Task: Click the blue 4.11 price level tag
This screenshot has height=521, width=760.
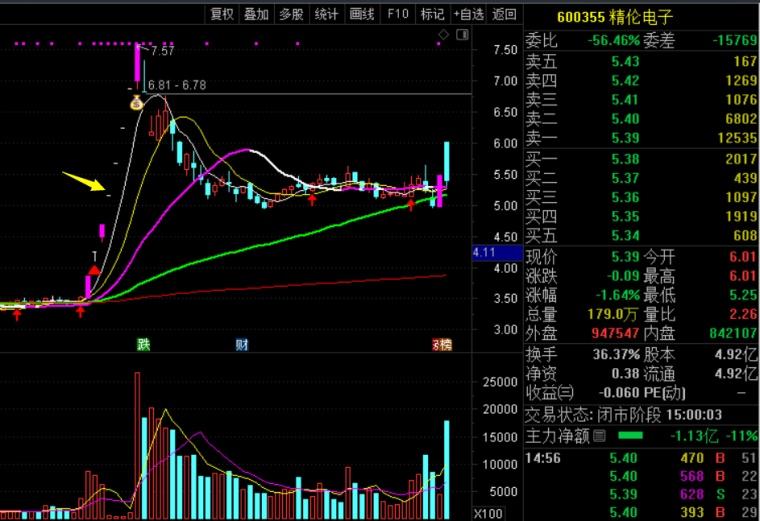Action: pos(485,254)
